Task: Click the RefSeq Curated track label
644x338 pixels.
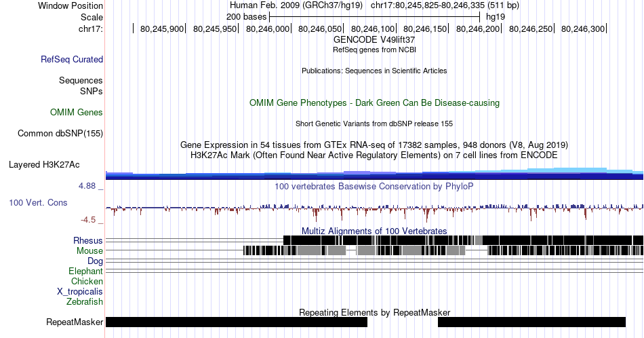Action: [71, 59]
